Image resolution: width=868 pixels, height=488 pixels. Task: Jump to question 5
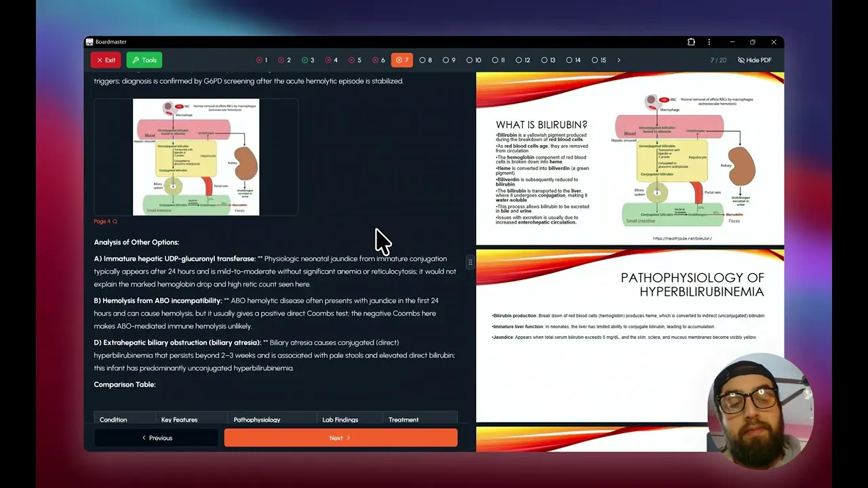[x=355, y=60]
